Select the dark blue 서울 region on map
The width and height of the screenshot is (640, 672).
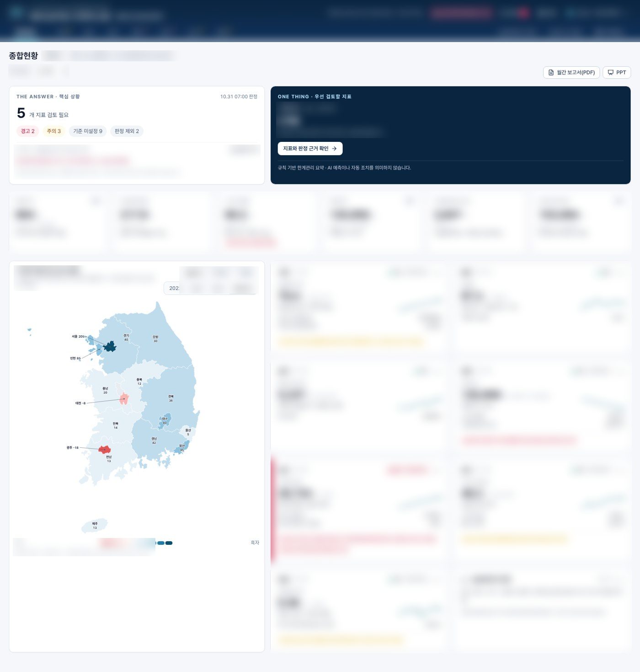(110, 346)
